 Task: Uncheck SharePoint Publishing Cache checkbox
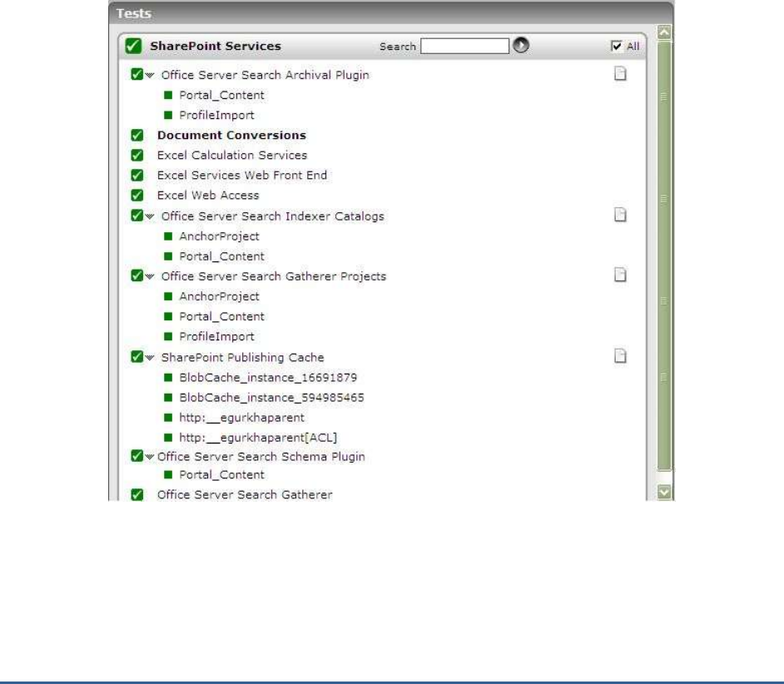click(137, 356)
